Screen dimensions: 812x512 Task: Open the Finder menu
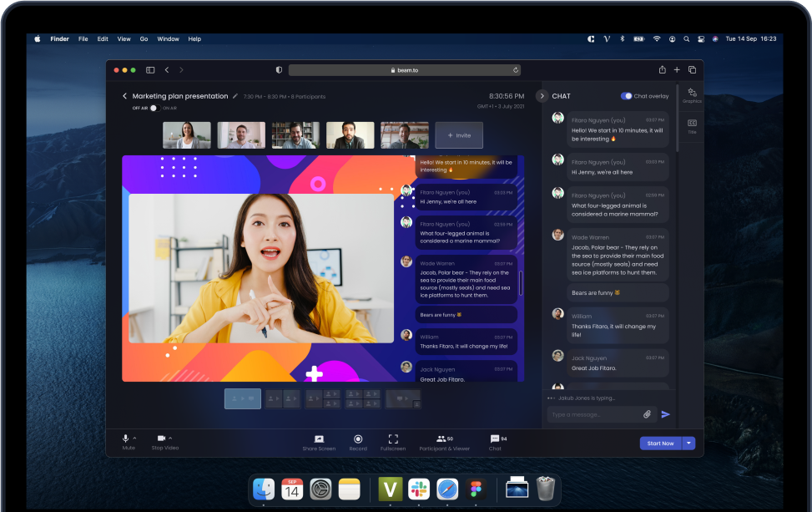(59, 39)
